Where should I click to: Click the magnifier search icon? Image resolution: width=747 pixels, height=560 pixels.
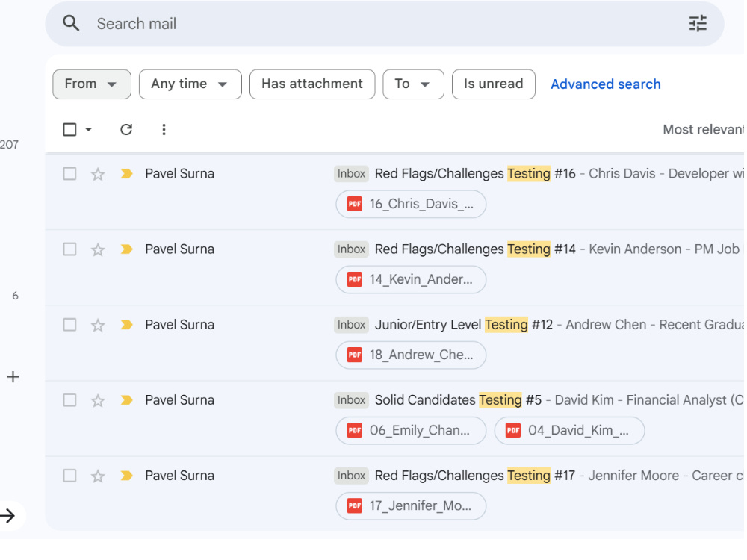[71, 23]
